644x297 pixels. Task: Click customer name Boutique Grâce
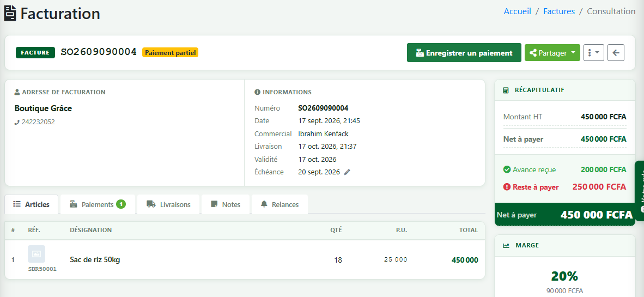[x=43, y=108]
